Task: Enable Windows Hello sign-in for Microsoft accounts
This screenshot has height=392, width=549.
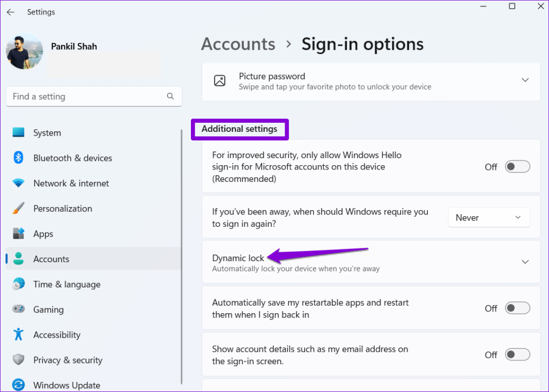Action: pos(517,166)
